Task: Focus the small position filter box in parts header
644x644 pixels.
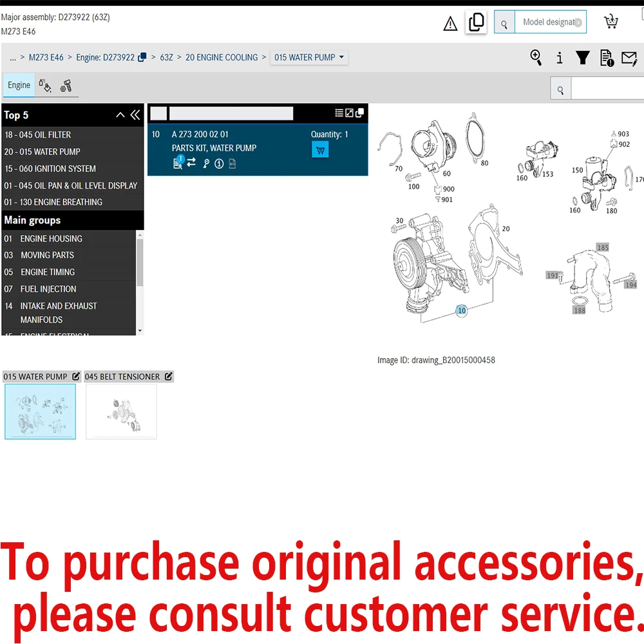Action: [158, 113]
